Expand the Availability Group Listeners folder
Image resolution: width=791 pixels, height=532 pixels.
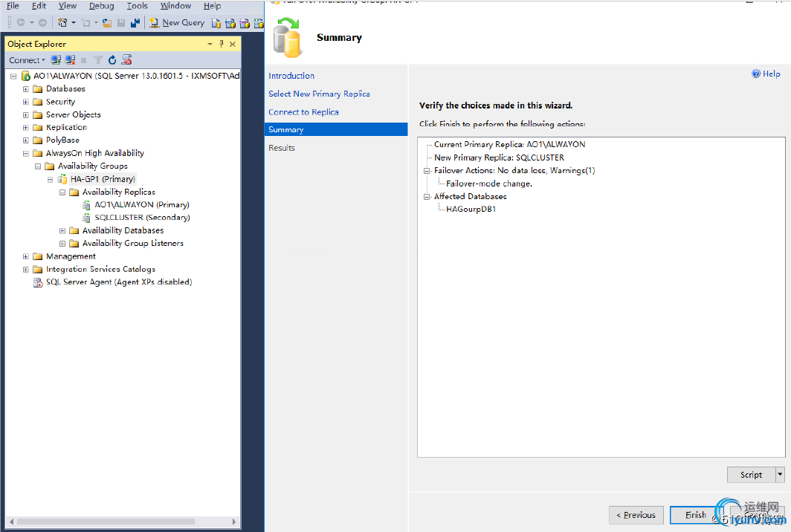tap(62, 244)
